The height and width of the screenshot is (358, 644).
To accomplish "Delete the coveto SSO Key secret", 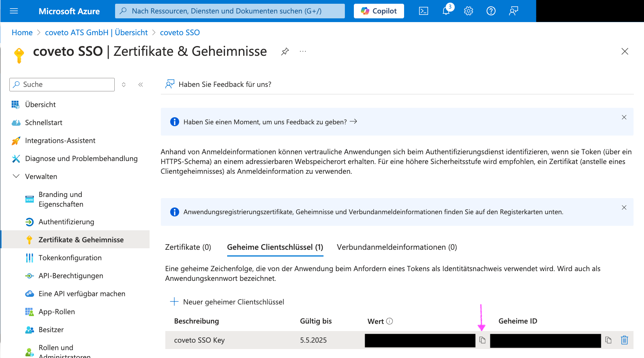I will point(625,340).
